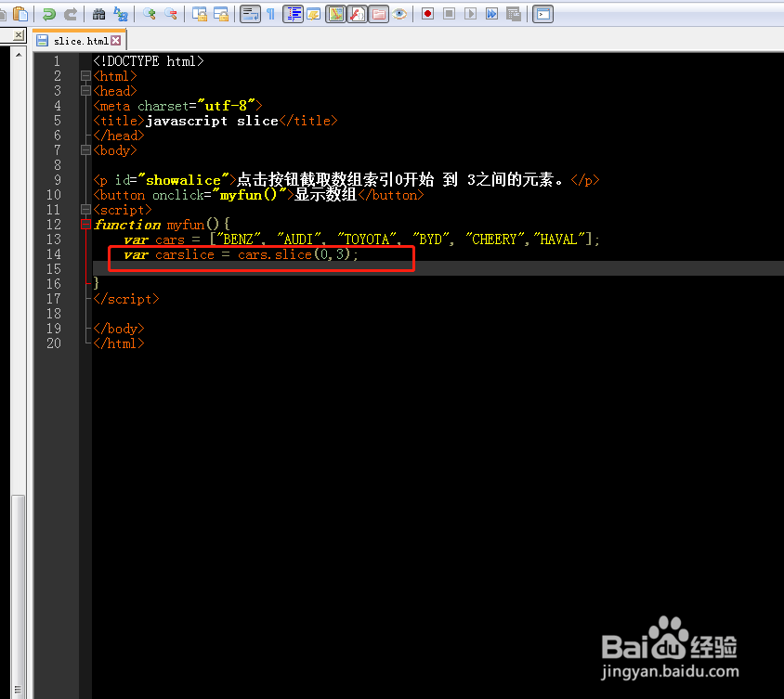Open the Replace dialog icon
This screenshot has height=699, width=784.
pos(121,14)
